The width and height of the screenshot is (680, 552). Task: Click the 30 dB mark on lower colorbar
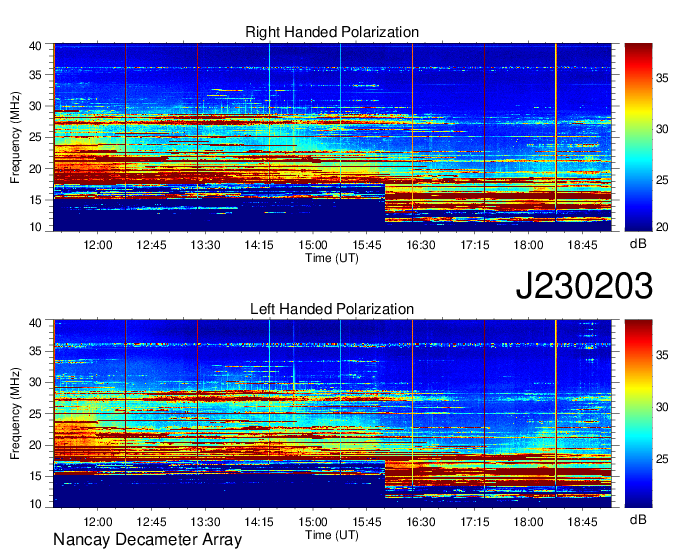[x=662, y=407]
